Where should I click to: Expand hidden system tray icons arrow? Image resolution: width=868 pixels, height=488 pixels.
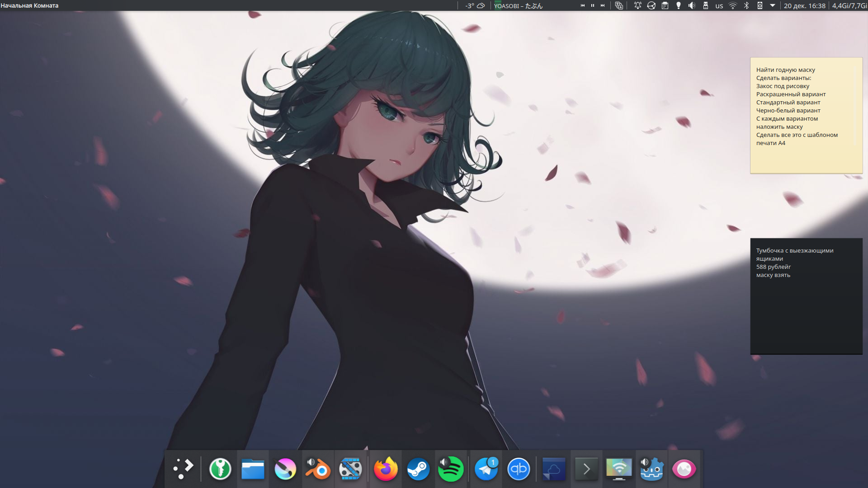[x=772, y=5]
